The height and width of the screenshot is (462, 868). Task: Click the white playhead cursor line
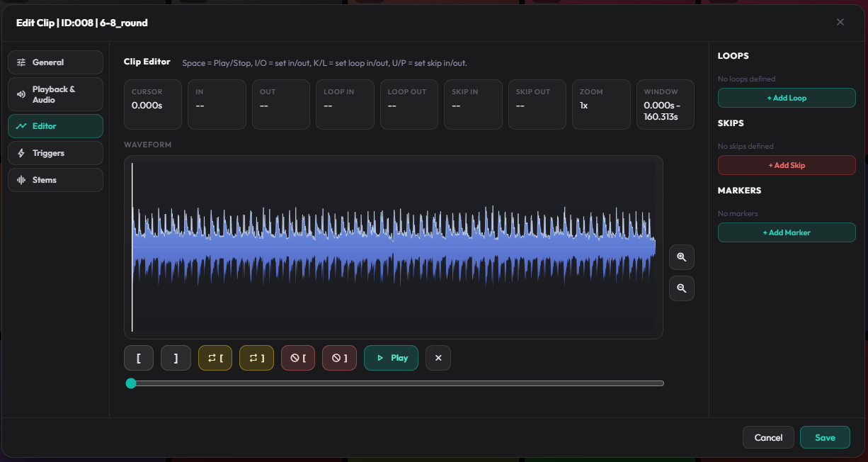click(132, 247)
